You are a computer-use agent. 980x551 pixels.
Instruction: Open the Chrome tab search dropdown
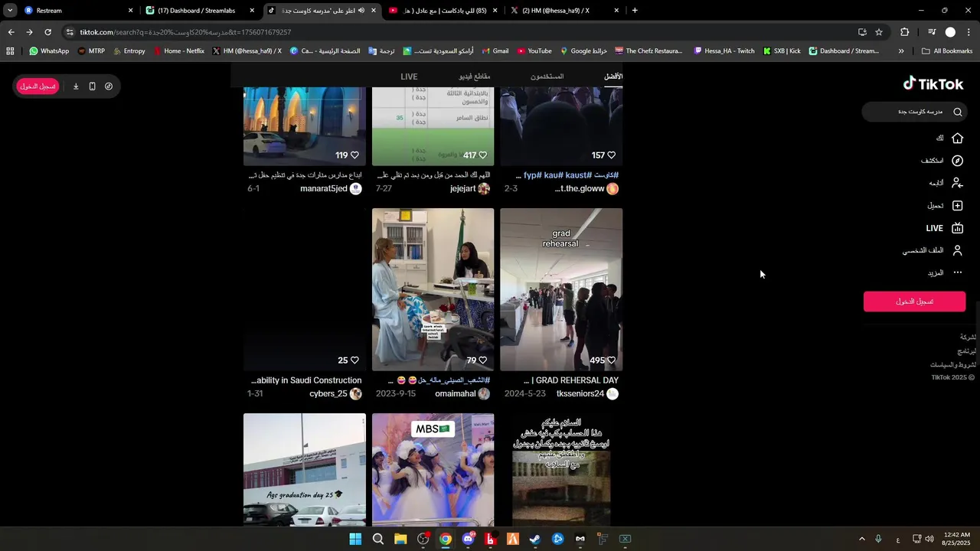point(10,11)
